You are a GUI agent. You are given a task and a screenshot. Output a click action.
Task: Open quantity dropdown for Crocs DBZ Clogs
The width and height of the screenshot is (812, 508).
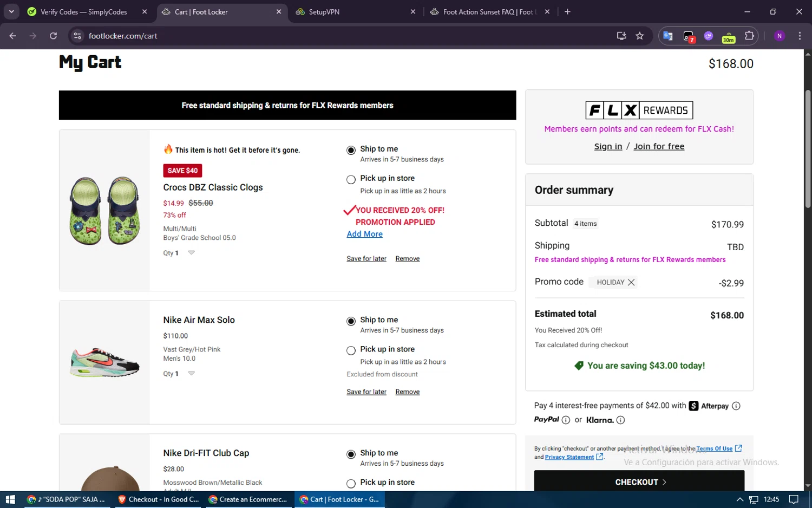point(191,252)
